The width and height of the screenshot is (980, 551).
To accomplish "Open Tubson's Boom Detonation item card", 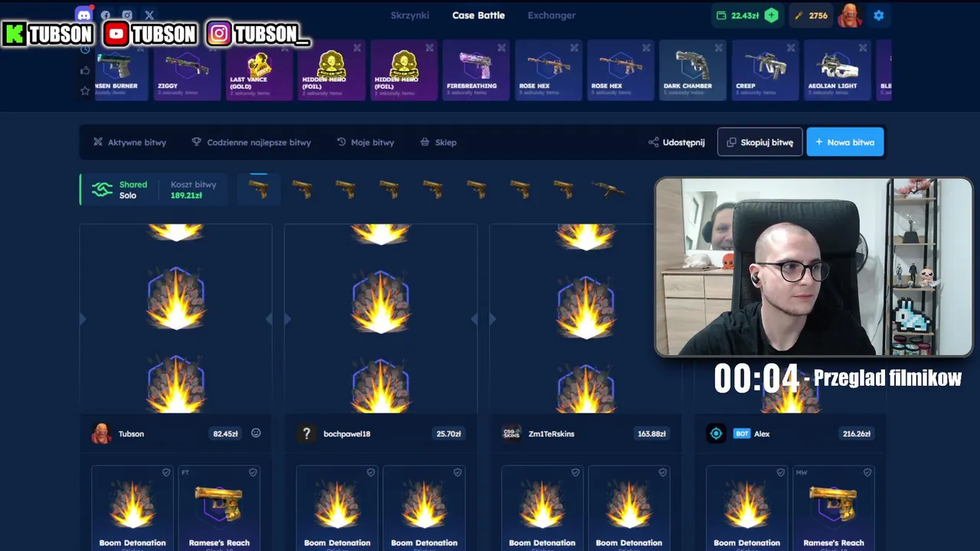I will click(x=132, y=508).
